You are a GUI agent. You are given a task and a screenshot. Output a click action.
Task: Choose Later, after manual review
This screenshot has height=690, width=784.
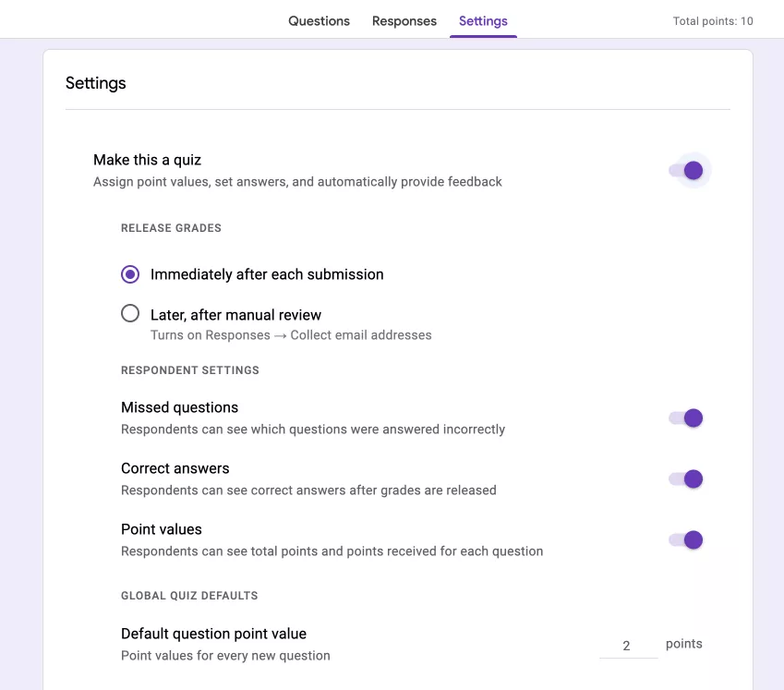tap(129, 313)
